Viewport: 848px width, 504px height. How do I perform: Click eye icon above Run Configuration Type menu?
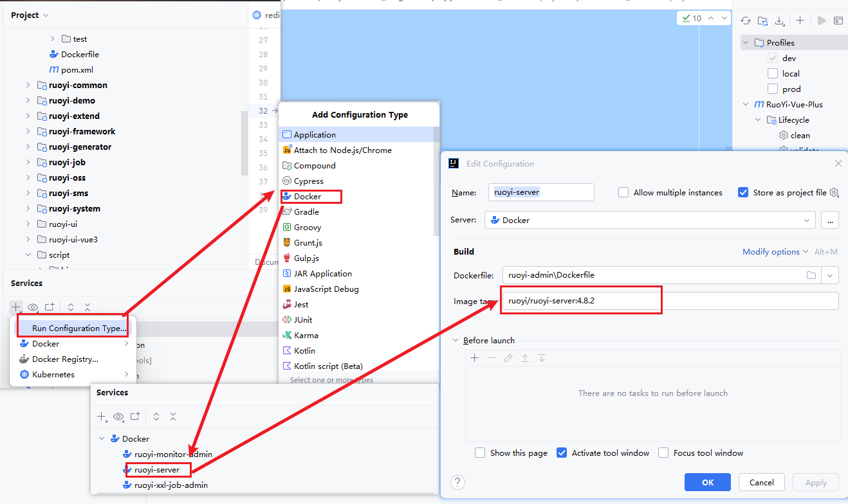(33, 307)
